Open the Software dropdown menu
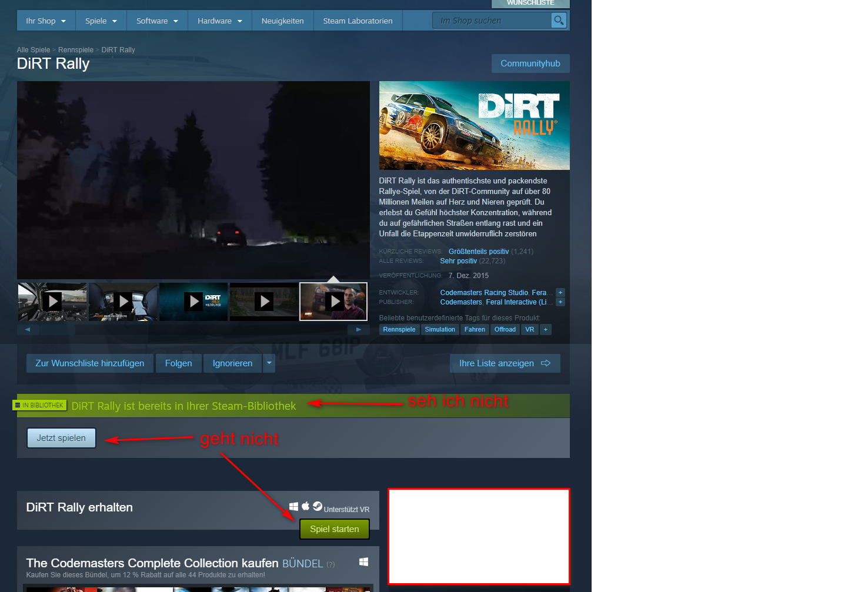The width and height of the screenshot is (868, 592). 157,21
